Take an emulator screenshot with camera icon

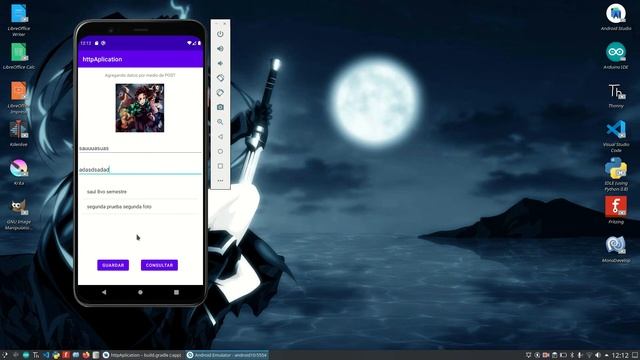(x=220, y=107)
